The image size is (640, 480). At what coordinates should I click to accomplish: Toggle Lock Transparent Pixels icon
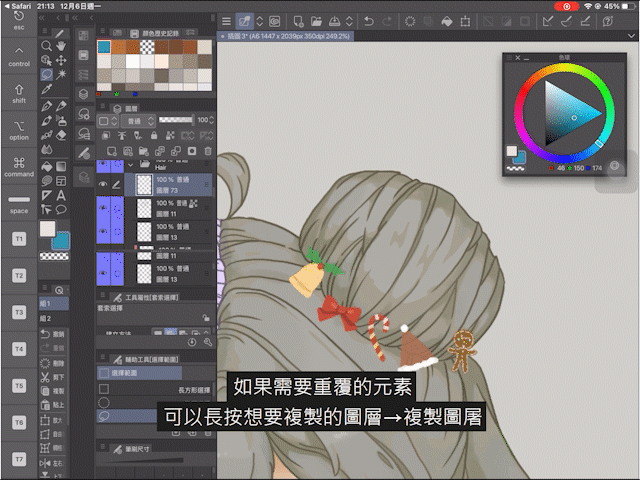coord(170,136)
